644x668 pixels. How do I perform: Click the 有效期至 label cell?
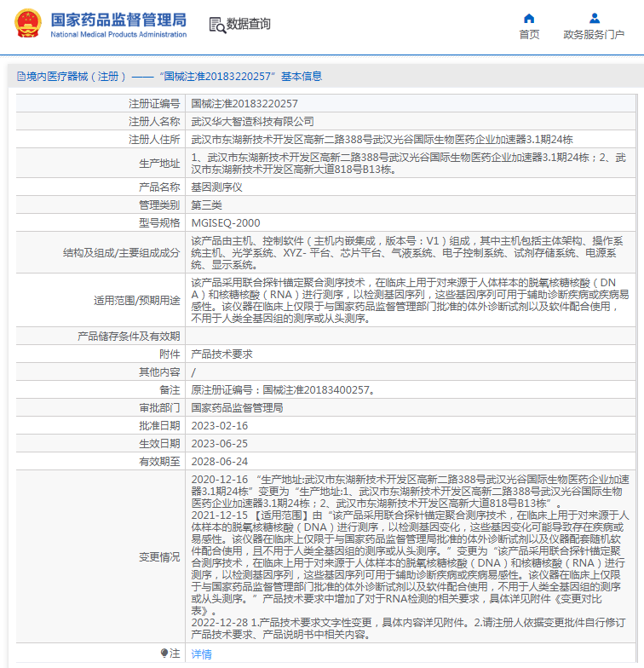tap(101, 462)
